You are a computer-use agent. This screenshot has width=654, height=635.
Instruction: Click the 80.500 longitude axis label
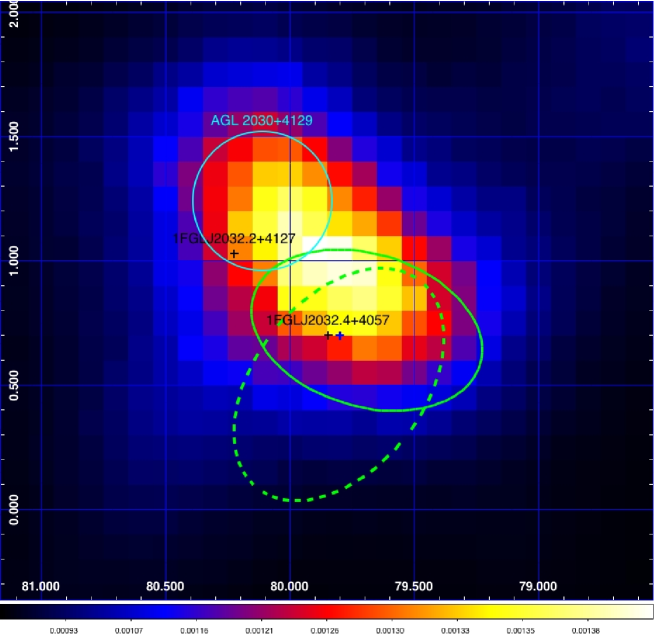coord(165,586)
